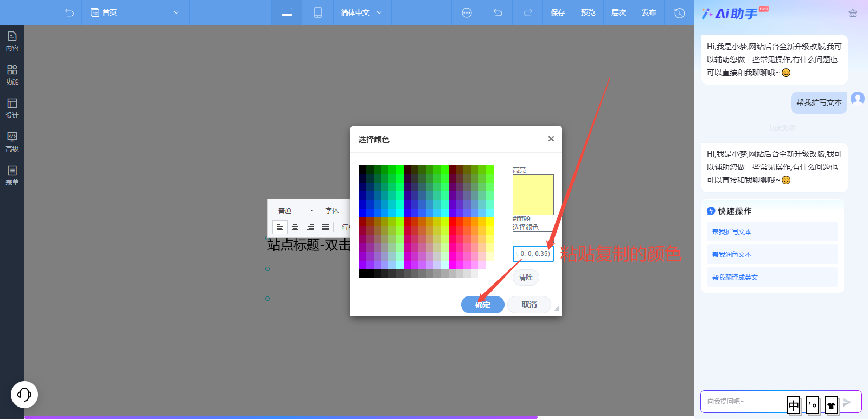Click 发布 to publish the site
This screenshot has height=419, width=868.
[x=649, y=12]
